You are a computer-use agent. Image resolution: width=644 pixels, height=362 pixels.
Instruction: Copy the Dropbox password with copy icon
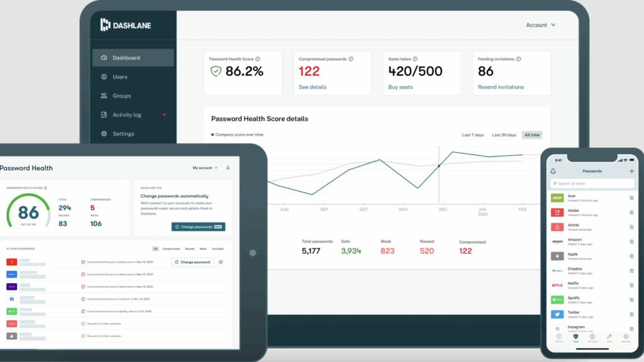coord(631,271)
